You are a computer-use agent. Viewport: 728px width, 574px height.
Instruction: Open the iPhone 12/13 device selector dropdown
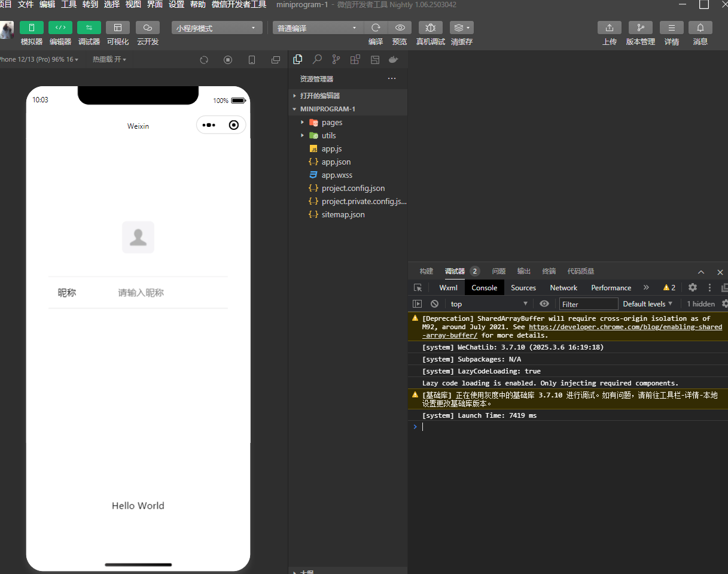coord(39,59)
